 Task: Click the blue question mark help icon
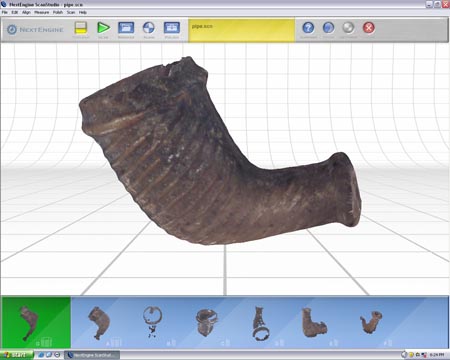(308, 28)
